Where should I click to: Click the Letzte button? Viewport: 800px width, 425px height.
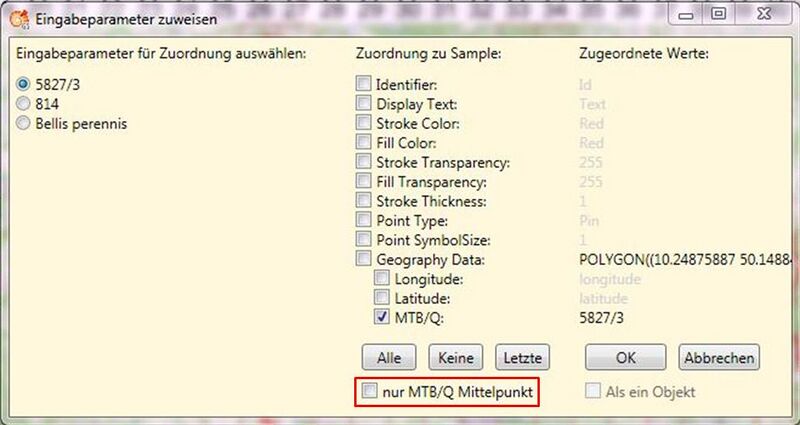(x=522, y=357)
